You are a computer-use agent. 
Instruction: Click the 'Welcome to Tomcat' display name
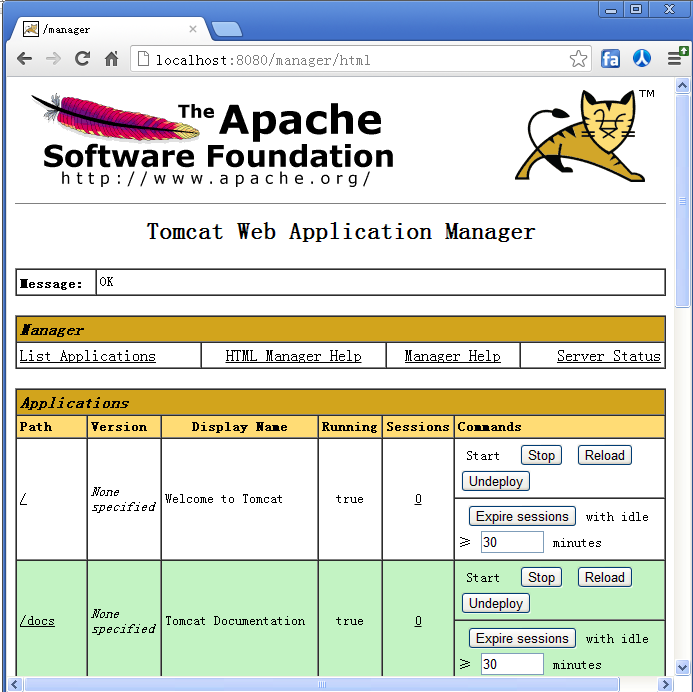click(224, 499)
